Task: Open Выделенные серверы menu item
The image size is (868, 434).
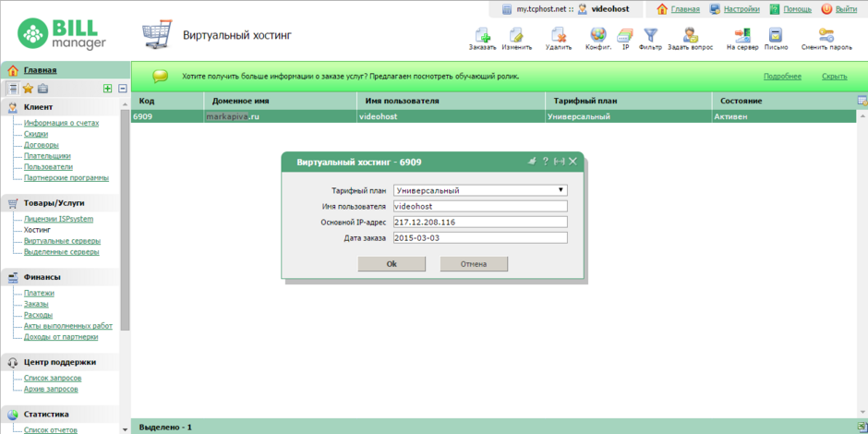Action: click(x=62, y=252)
